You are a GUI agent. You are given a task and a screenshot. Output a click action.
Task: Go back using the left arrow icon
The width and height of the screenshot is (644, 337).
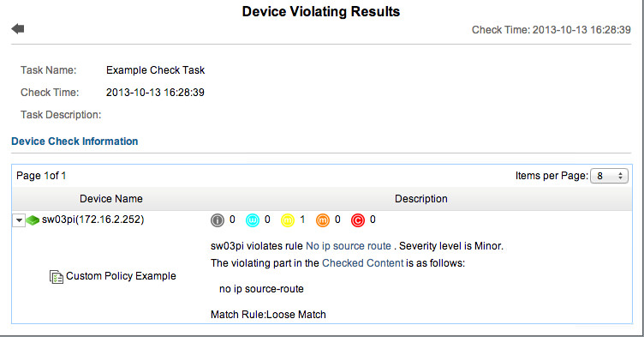tap(18, 29)
